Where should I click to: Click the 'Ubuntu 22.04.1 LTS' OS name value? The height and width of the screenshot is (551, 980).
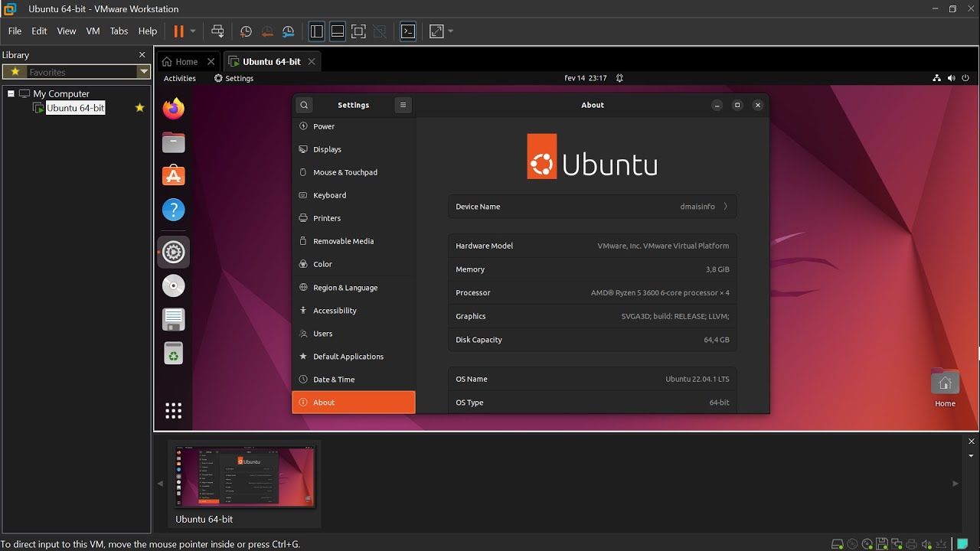pyautogui.click(x=697, y=380)
